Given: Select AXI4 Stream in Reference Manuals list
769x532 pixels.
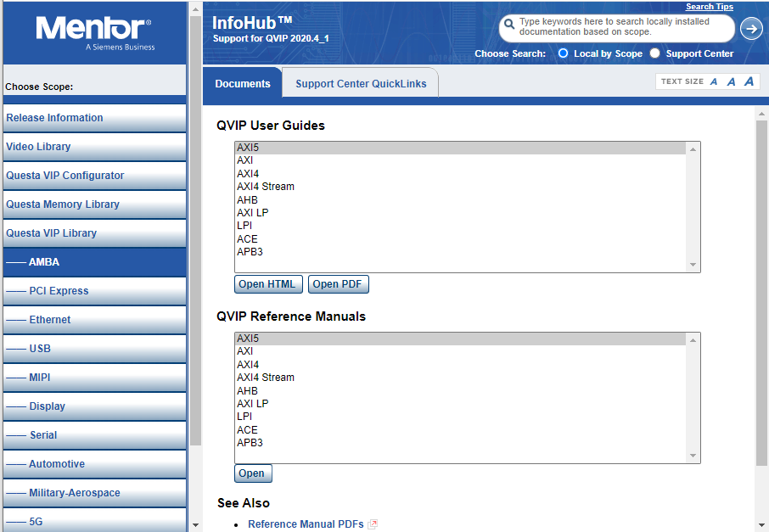Looking at the screenshot, I should point(461,378).
